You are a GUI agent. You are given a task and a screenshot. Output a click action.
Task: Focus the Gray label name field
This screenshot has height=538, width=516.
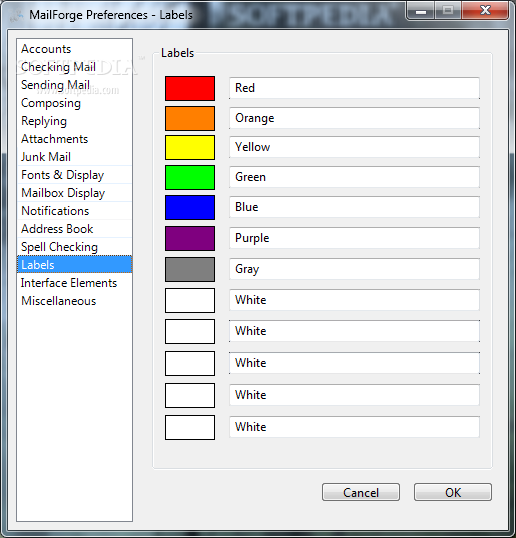pos(354,269)
